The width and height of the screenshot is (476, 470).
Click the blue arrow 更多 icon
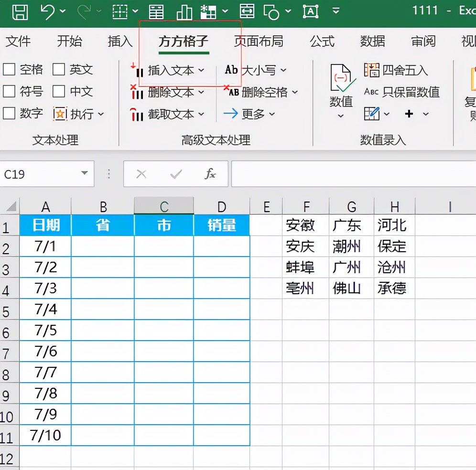(231, 114)
